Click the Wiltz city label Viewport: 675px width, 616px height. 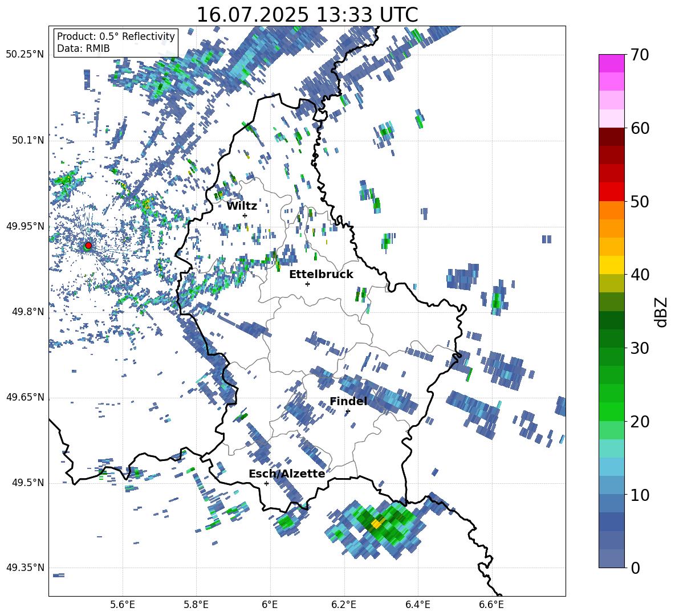(242, 206)
